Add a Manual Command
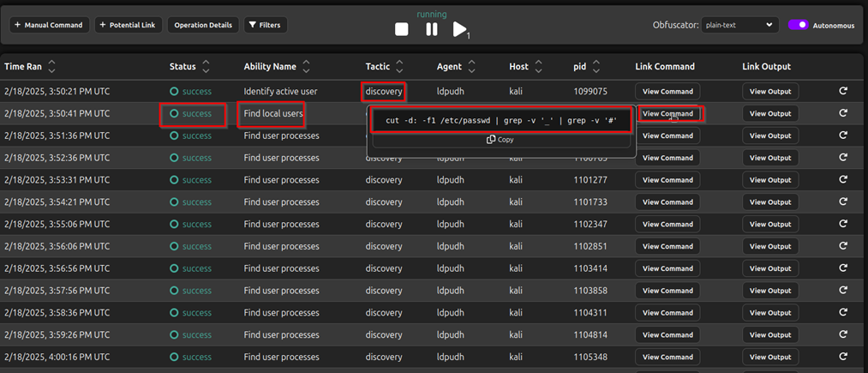 (x=49, y=25)
